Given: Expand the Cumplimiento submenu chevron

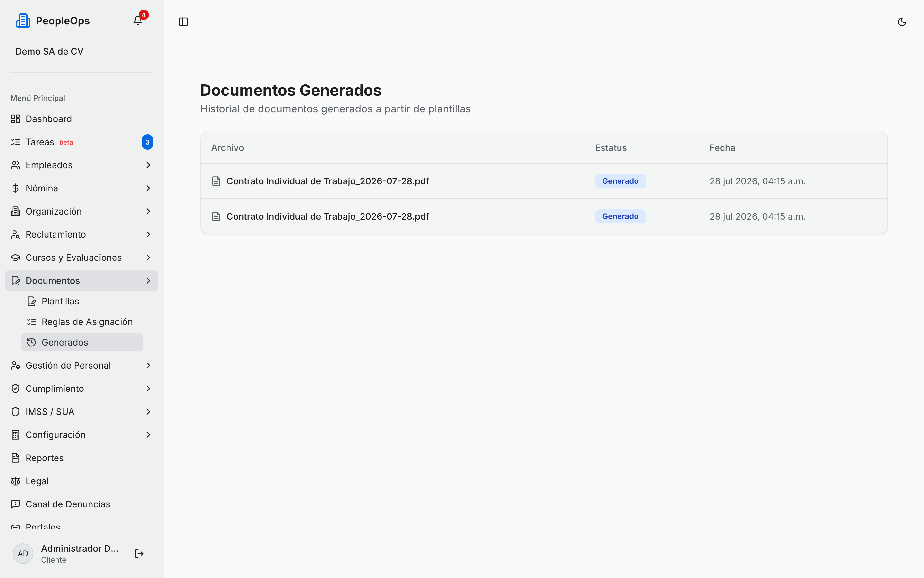Looking at the screenshot, I should 148,389.
